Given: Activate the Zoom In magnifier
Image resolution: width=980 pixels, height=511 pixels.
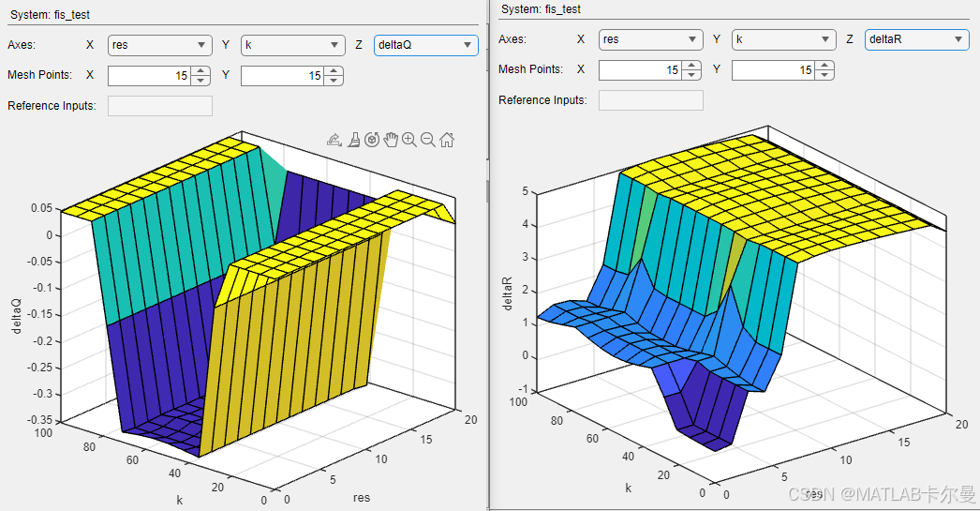Looking at the screenshot, I should [x=409, y=140].
